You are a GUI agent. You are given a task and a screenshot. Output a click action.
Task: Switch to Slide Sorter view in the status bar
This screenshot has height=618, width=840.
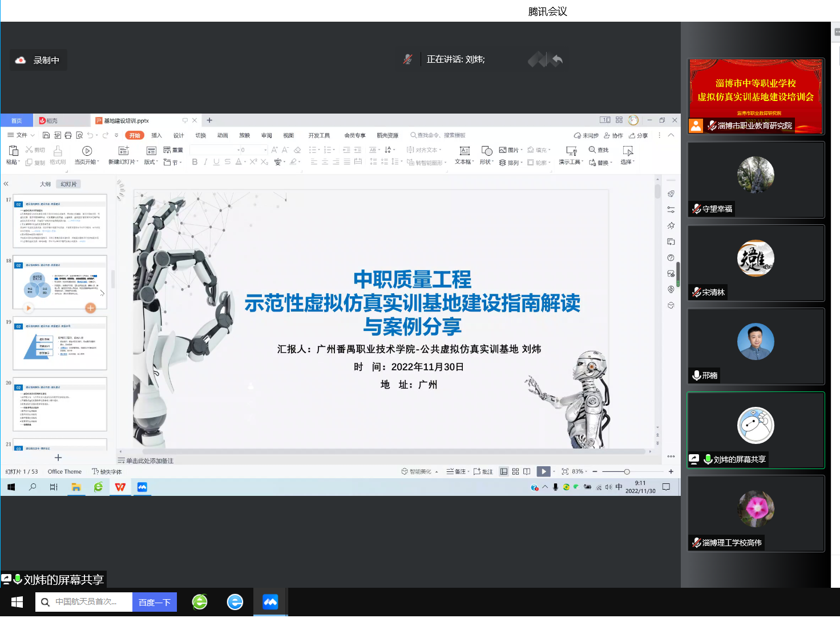[515, 471]
